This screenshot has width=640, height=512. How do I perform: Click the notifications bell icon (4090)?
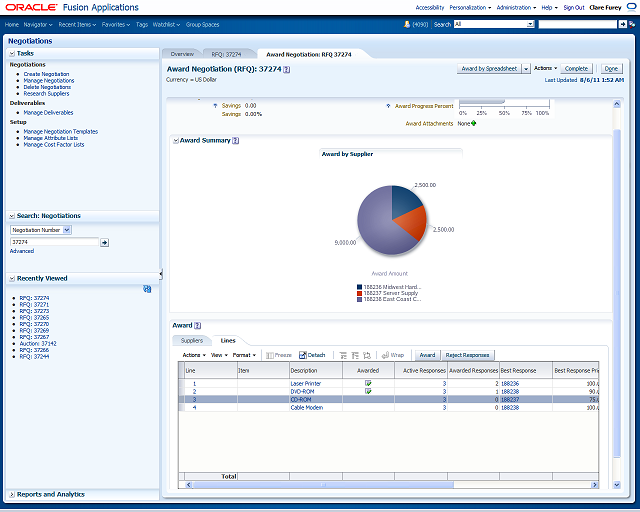coord(407,24)
